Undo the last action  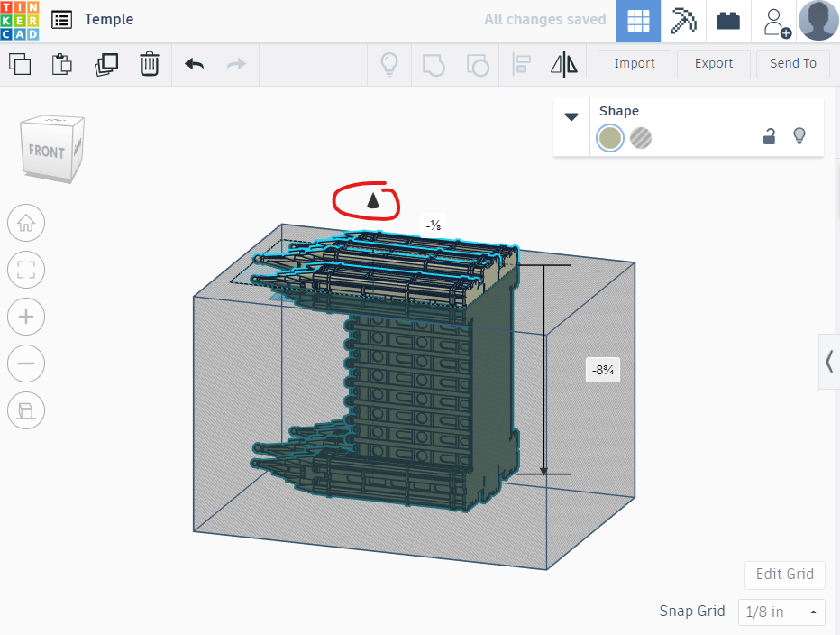click(194, 64)
